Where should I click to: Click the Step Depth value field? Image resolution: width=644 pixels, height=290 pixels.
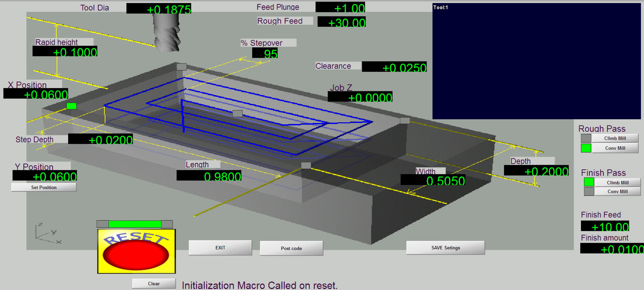(100, 139)
